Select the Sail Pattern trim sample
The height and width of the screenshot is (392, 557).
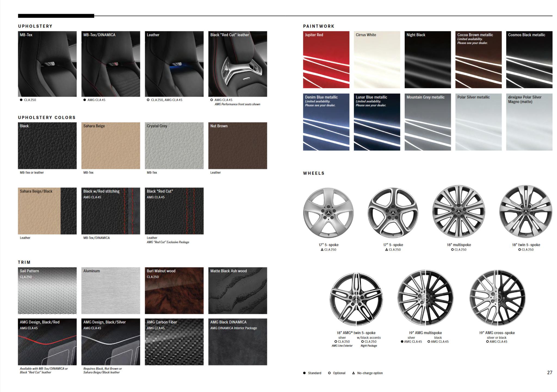(47, 291)
